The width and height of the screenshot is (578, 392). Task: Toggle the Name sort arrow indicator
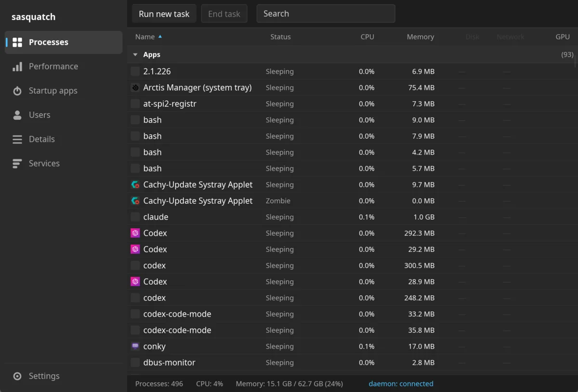coord(160,36)
